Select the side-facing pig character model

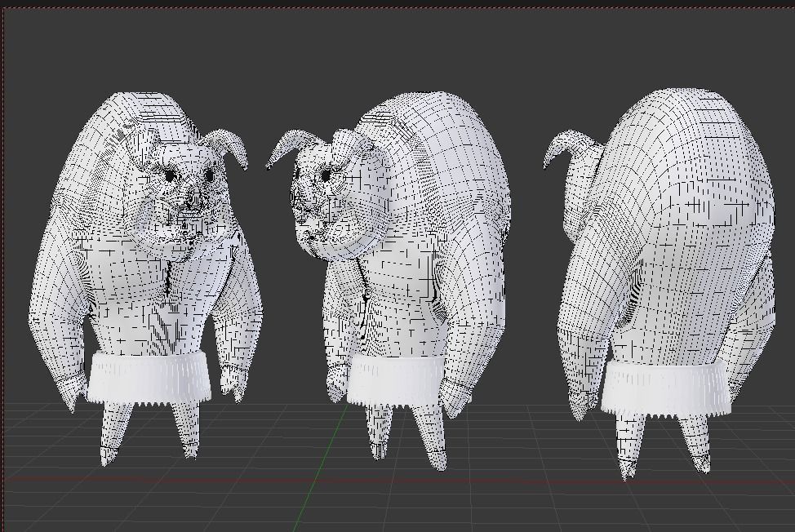click(x=389, y=282)
